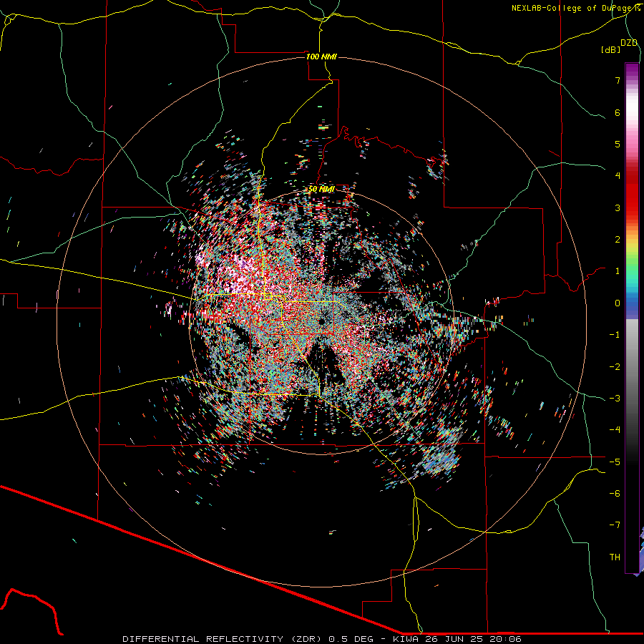Click the 2 value on the color scale
644x644 pixels.
point(618,240)
